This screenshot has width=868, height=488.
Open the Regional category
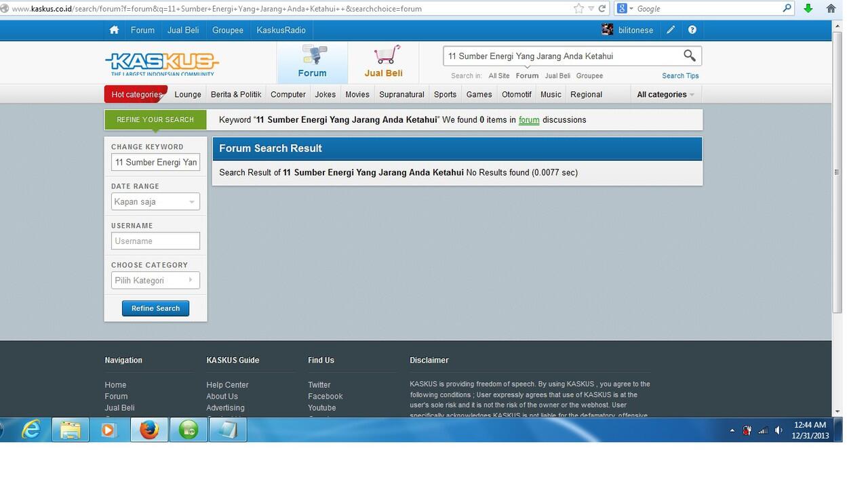coord(587,94)
